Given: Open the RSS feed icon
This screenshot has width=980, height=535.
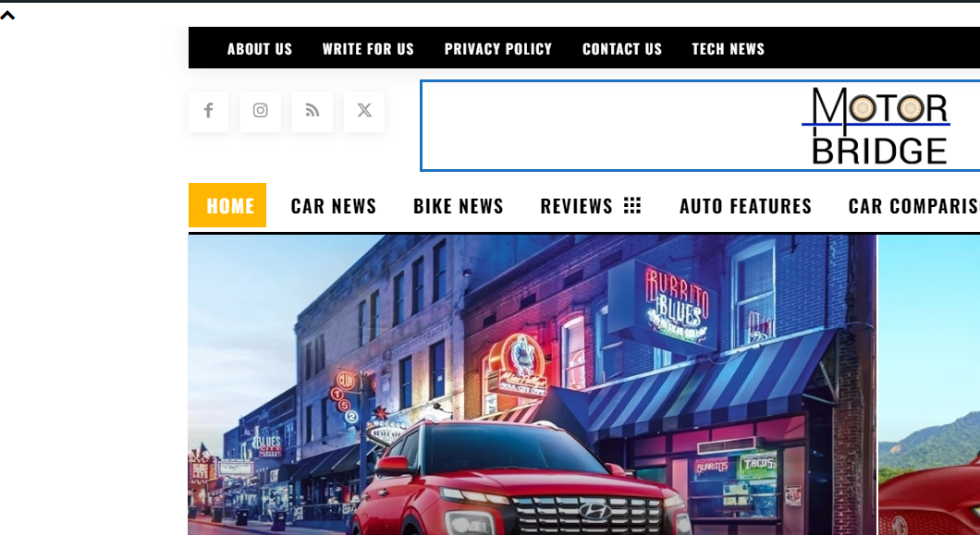Looking at the screenshot, I should [x=312, y=111].
